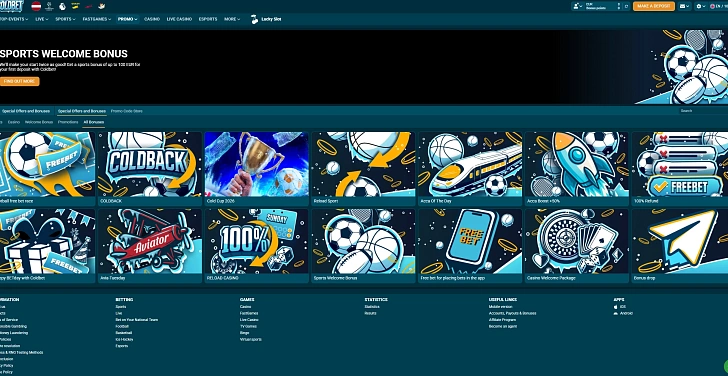728x376 pixels.
Task: Open the 100% Refund freebet card
Action: pyautogui.click(x=680, y=169)
